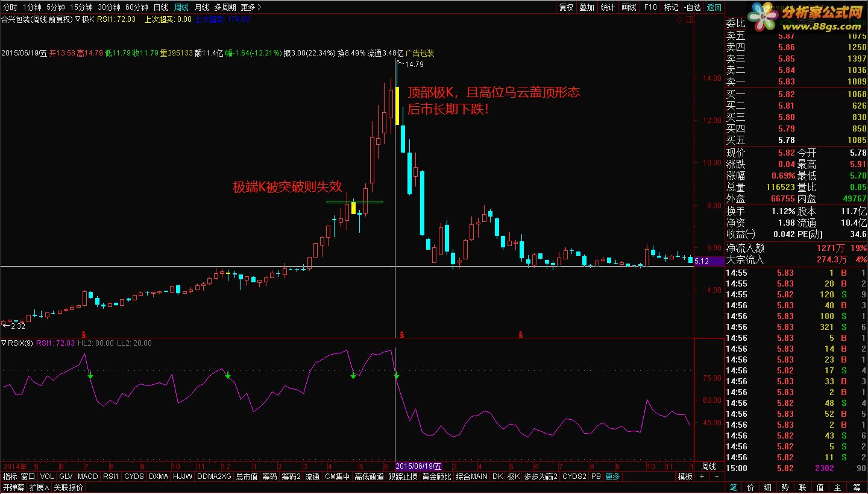Viewport: 868px width, 494px height.
Task: Select the 跟踪止损 indicator
Action: point(403,477)
